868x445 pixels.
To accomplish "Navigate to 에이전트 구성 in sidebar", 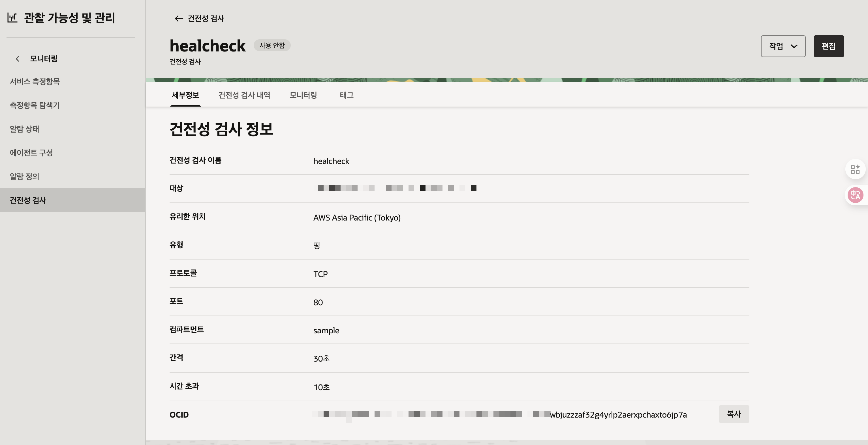I will (31, 153).
